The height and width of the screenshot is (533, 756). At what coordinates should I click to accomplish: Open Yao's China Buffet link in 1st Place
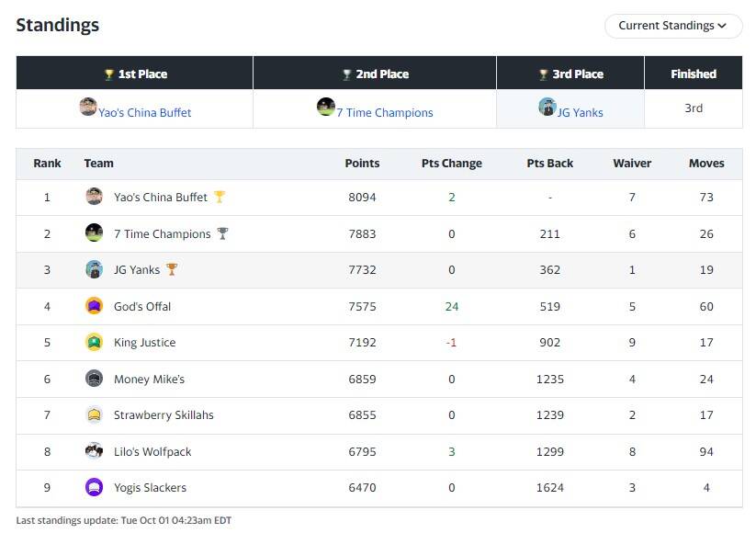coord(144,113)
